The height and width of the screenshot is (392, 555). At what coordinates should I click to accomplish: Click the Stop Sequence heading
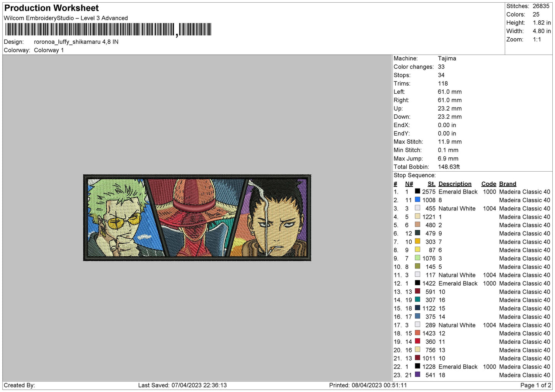(414, 175)
